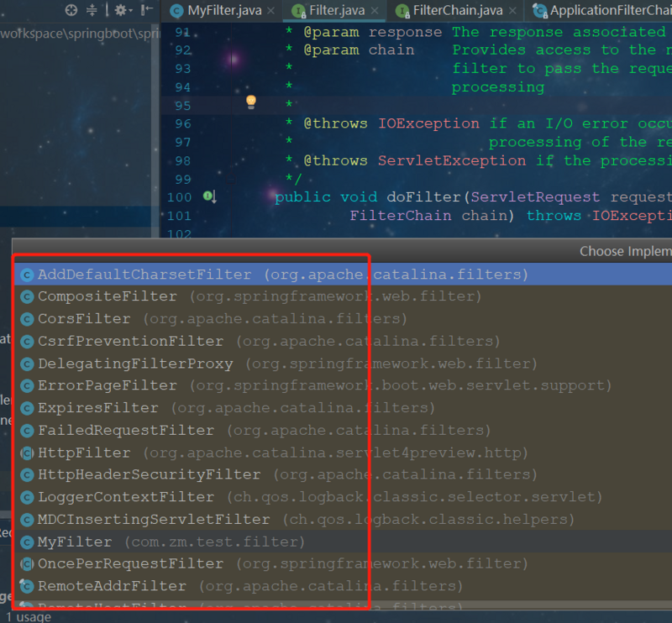This screenshot has width=672, height=623.
Task: Click the CompositeFilter class icon
Action: [27, 297]
